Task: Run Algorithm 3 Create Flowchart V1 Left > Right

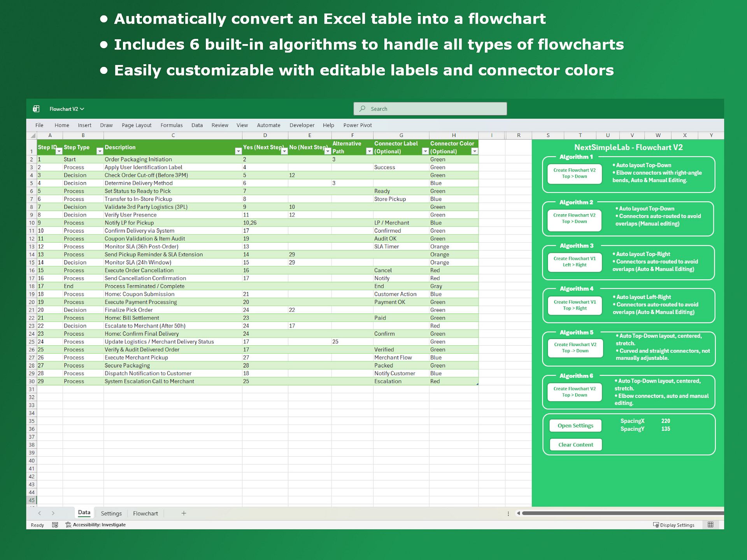Action: [574, 262]
